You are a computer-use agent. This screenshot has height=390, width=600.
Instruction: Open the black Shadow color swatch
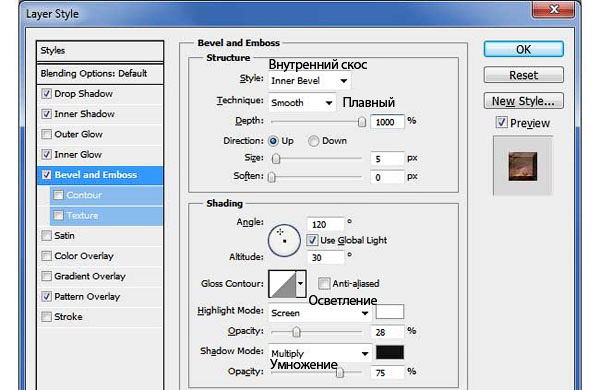click(390, 352)
